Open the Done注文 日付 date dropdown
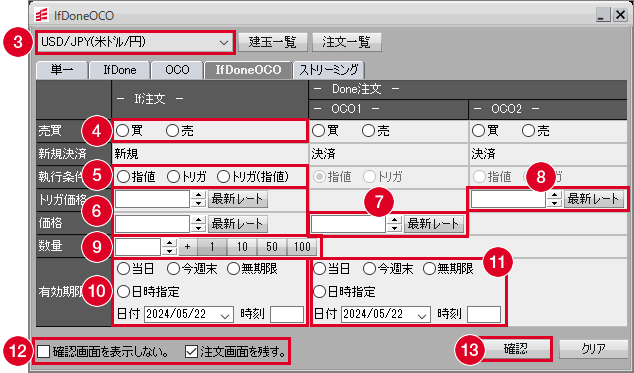 385,314
